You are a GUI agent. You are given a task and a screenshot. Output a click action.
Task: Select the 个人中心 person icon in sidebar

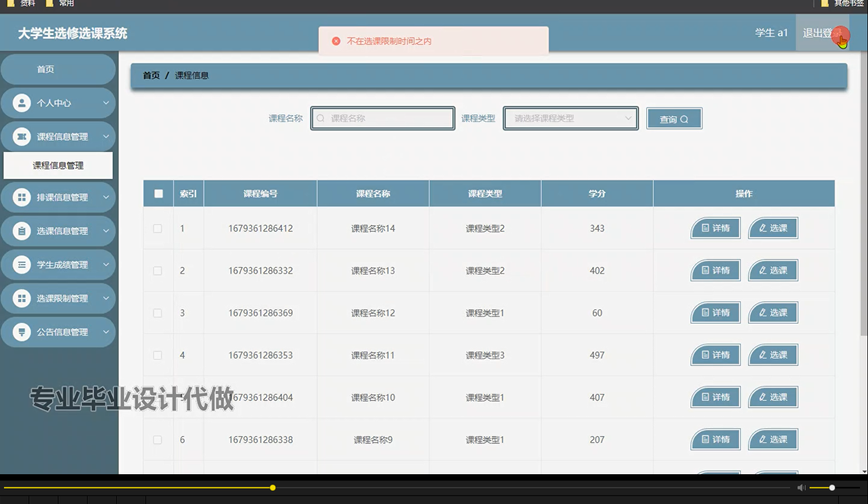[22, 103]
